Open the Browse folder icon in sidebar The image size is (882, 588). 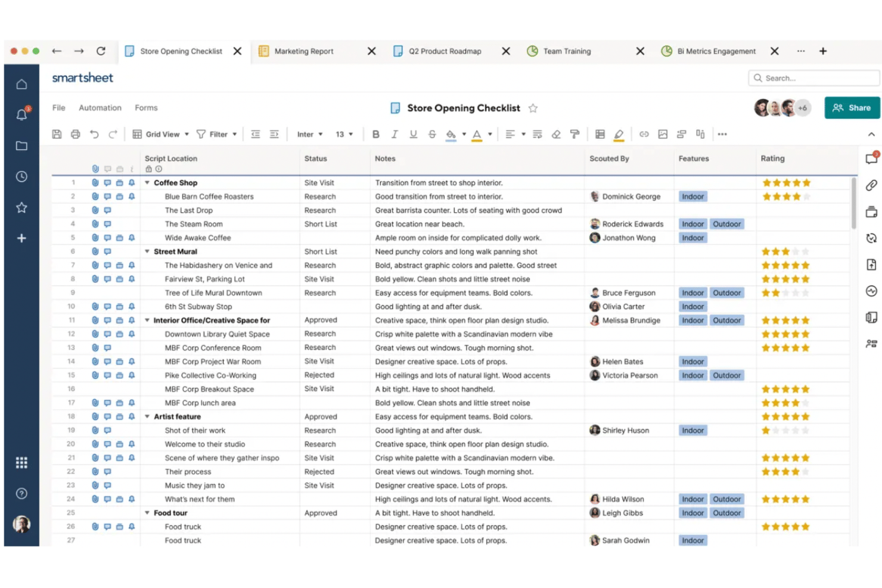pos(21,146)
